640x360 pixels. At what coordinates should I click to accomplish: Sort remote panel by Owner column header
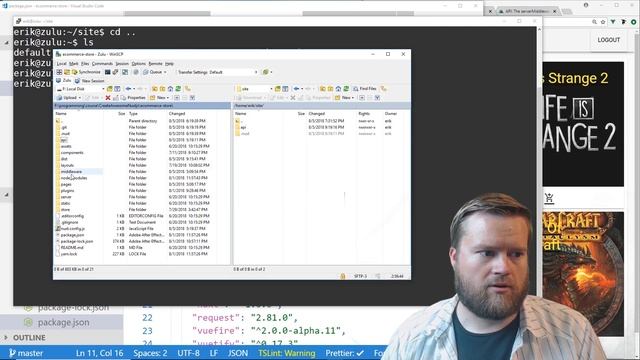click(x=391, y=113)
